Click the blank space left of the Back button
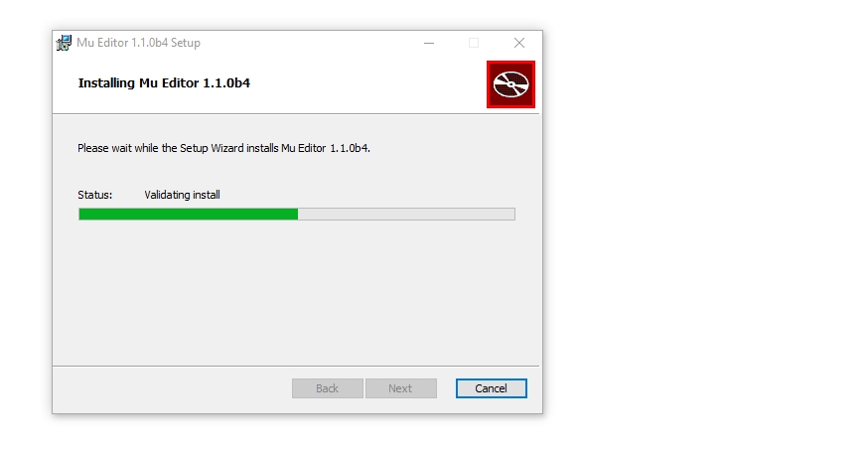The height and width of the screenshot is (451, 868). click(x=172, y=388)
